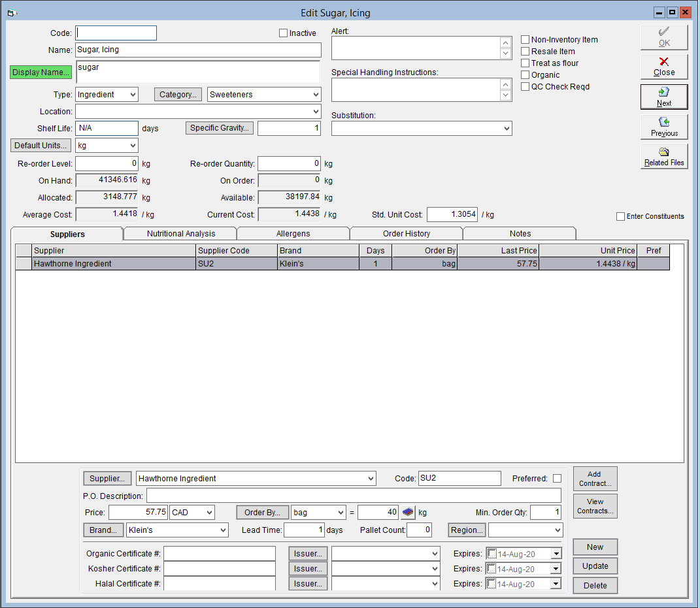Switch to the Notes tab
Viewport: 700px width, 608px height.
click(520, 234)
